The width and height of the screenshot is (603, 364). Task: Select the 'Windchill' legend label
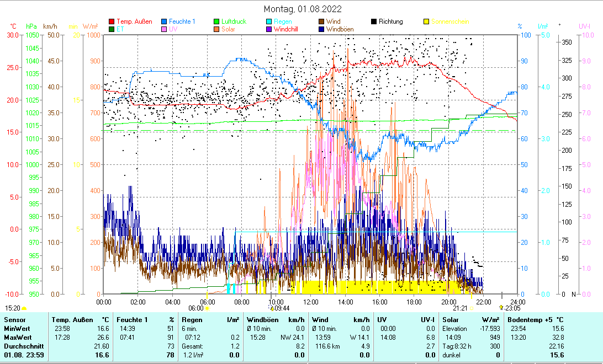pos(285,29)
